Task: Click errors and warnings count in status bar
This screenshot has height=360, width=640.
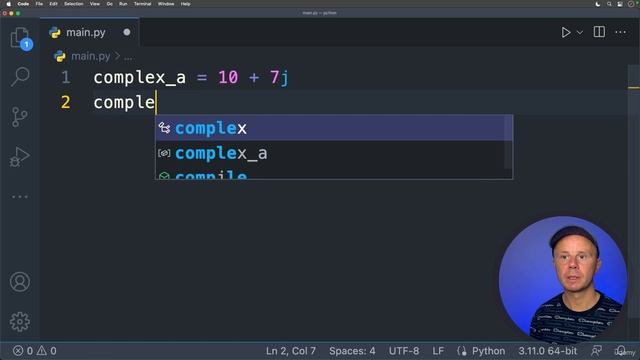Action: pyautogui.click(x=35, y=351)
